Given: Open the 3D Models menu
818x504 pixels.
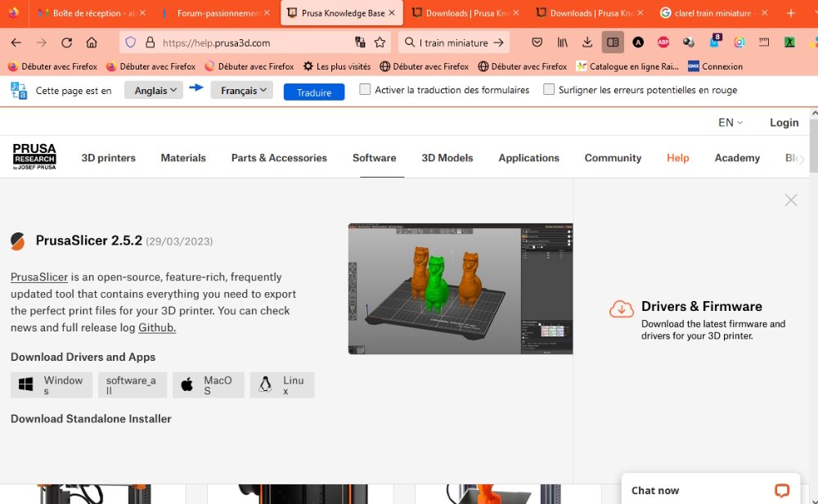Looking at the screenshot, I should coord(447,158).
